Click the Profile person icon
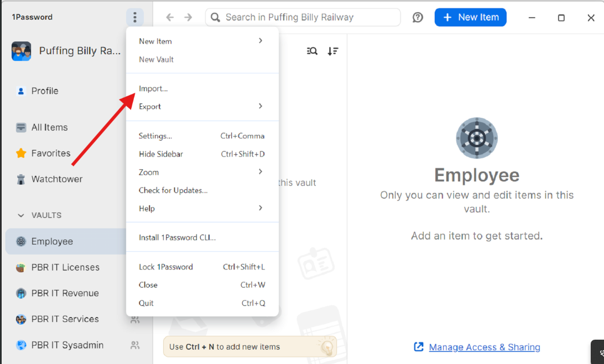This screenshot has width=604, height=364. point(21,91)
